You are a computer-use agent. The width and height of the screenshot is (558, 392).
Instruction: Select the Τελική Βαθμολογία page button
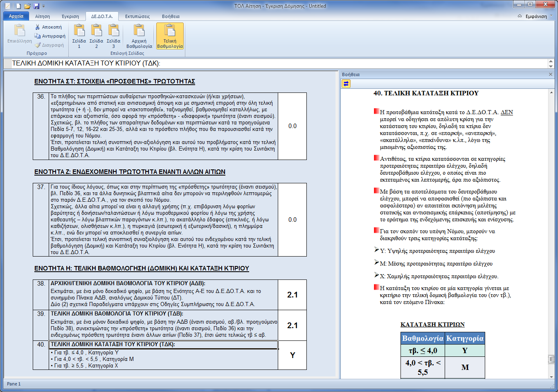[170, 36]
